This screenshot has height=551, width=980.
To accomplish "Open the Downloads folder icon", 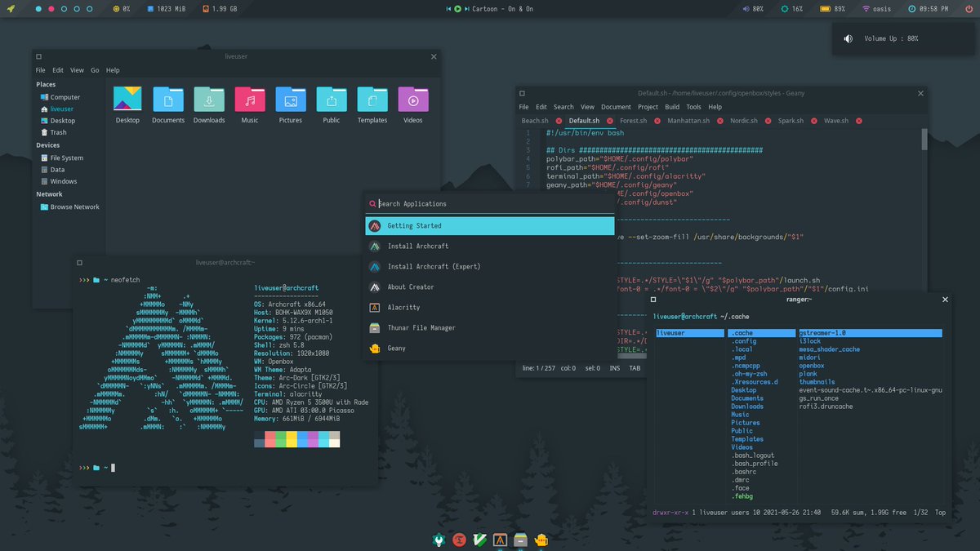I will coord(209,105).
